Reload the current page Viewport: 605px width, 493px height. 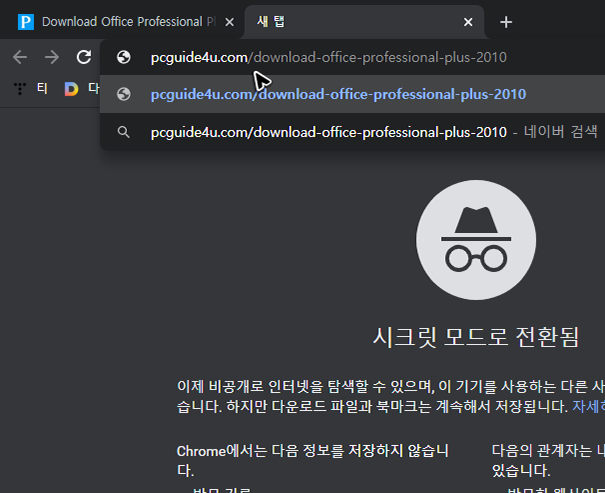coord(84,57)
